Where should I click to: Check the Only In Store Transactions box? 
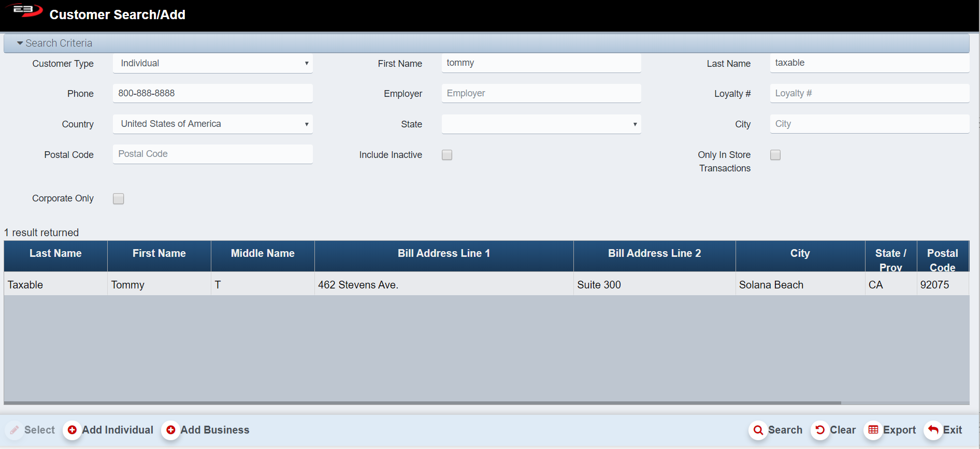775,155
